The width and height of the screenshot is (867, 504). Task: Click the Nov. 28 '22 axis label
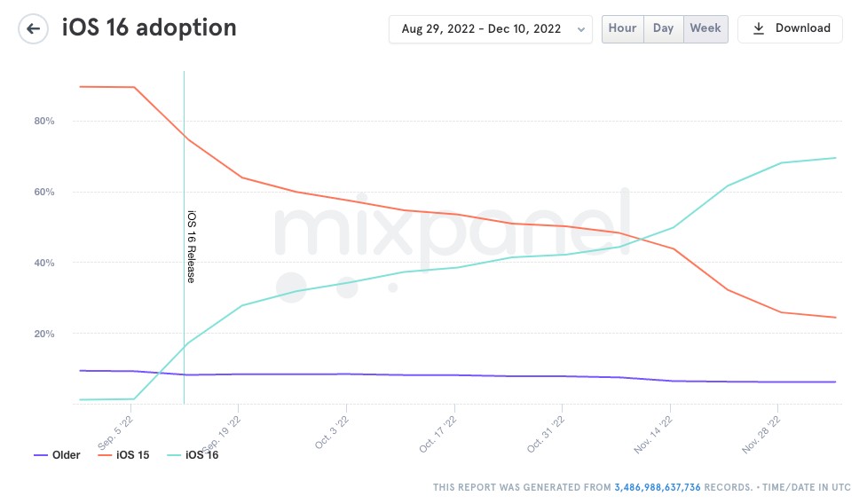click(x=763, y=434)
